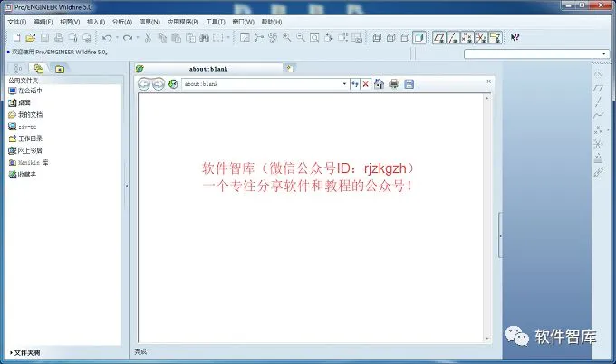This screenshot has width=616, height=364.
Task: Open the selection box dropdown arrow
Action: (228, 38)
